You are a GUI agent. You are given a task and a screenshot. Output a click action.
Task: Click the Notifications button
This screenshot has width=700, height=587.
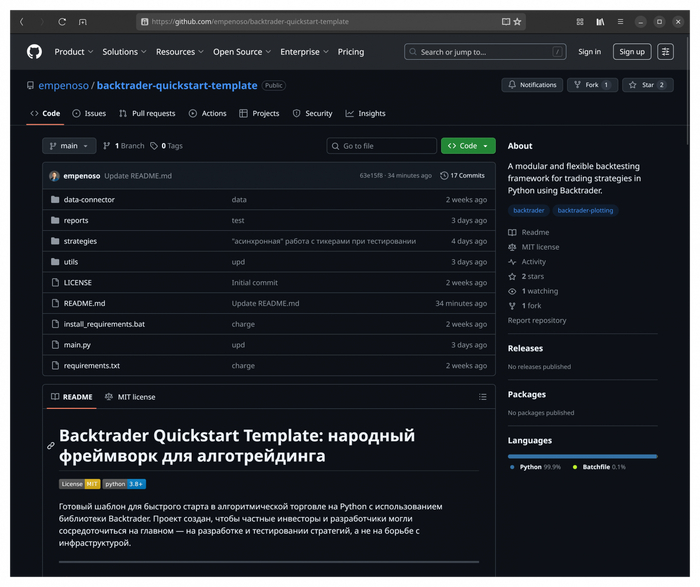(532, 85)
